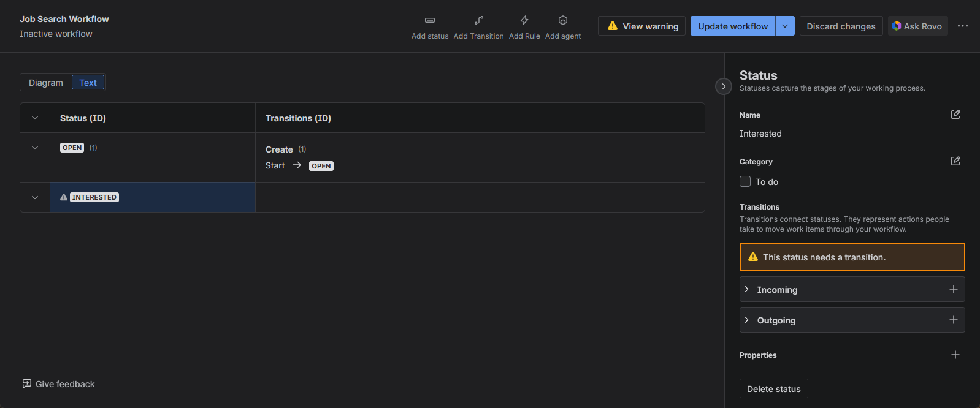Select the INTERESTED status row
This screenshot has height=408, width=980.
(153, 197)
